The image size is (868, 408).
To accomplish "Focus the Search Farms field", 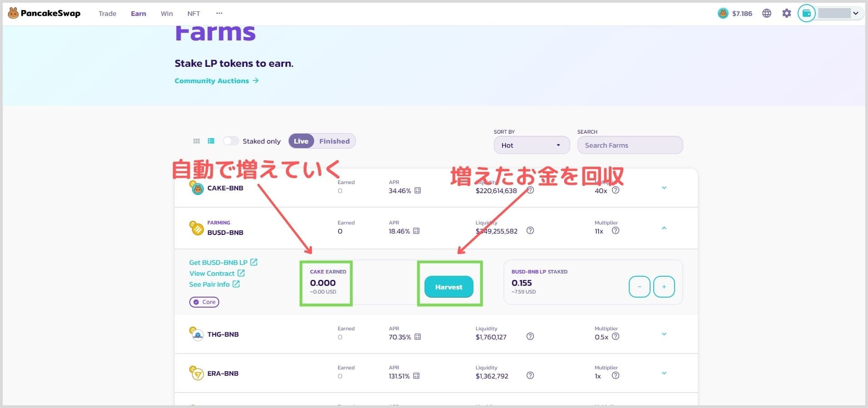I will point(630,145).
